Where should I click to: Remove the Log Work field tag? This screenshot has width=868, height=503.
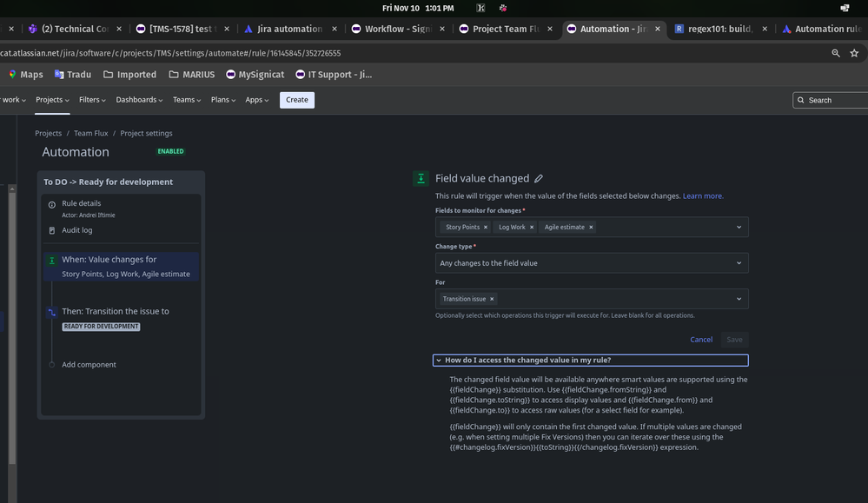click(x=532, y=227)
